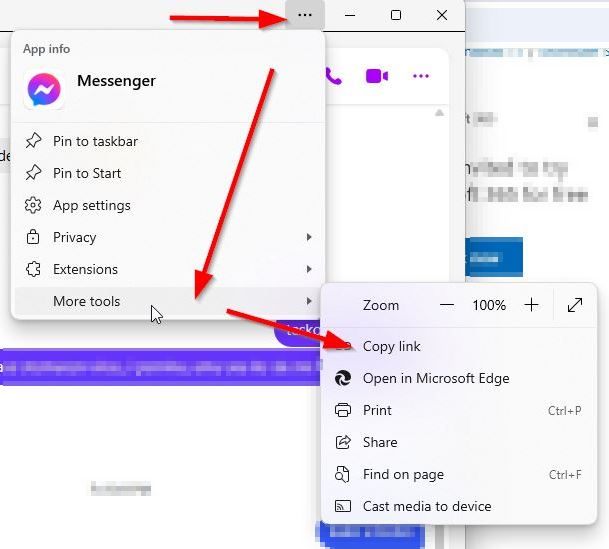Choose Open in Microsoft Edge
The height and width of the screenshot is (549, 609).
(459, 378)
